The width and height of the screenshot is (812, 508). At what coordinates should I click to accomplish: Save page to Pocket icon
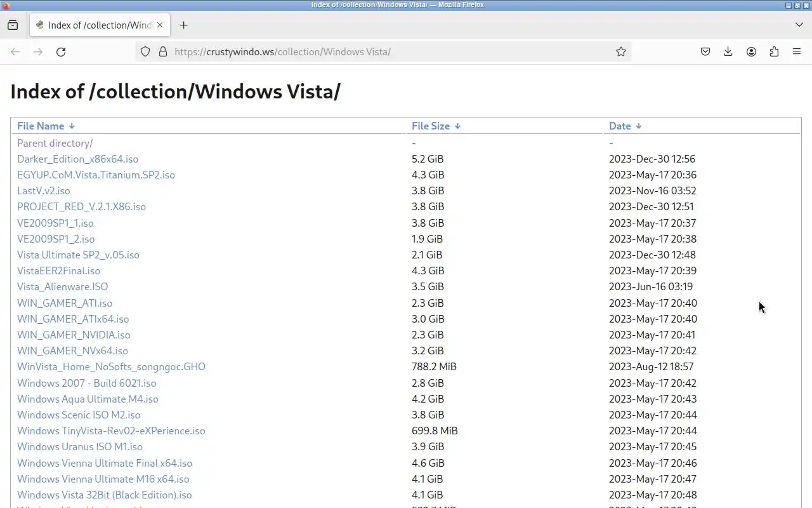click(x=705, y=52)
